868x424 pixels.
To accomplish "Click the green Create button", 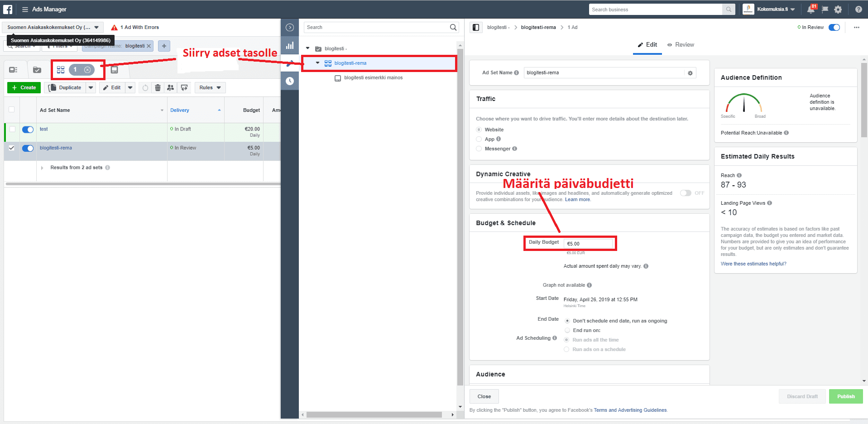I will coord(24,88).
